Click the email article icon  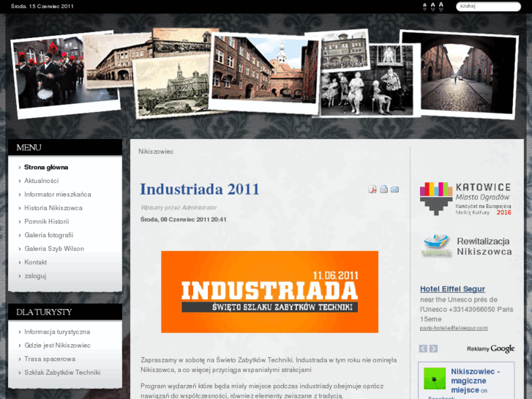(394, 190)
